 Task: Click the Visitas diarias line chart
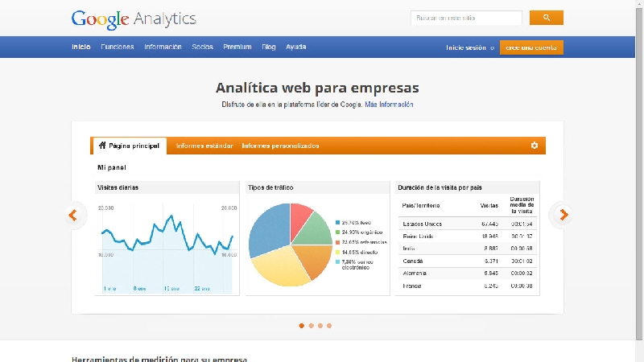click(167, 248)
